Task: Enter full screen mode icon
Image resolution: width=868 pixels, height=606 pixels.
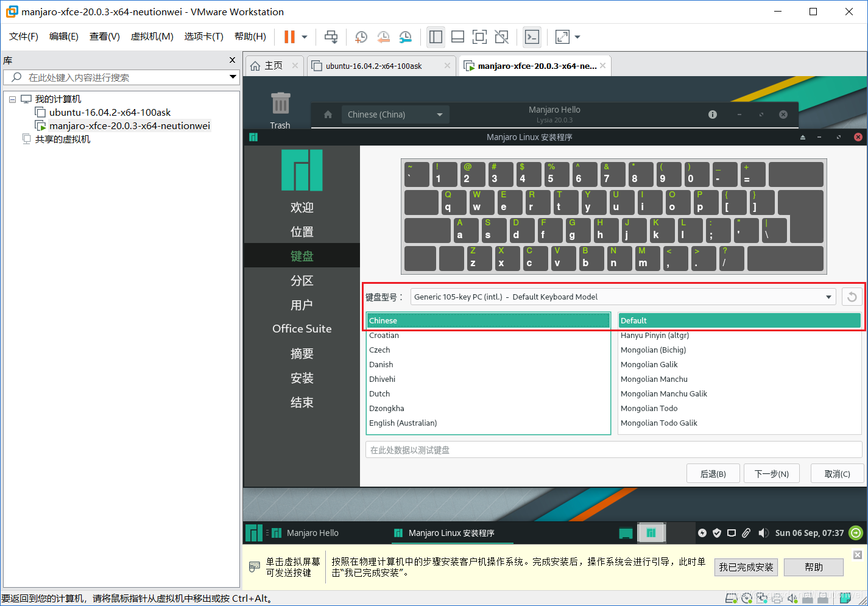Action: click(479, 37)
